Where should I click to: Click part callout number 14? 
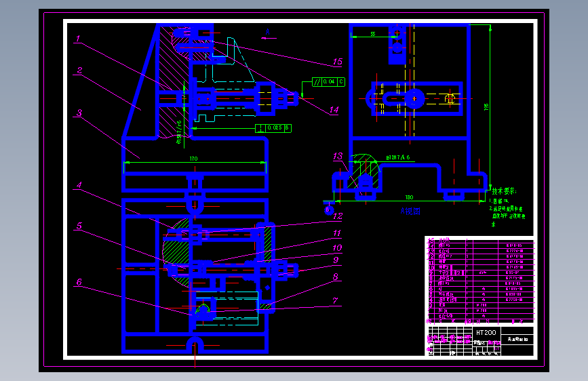coord(334,110)
